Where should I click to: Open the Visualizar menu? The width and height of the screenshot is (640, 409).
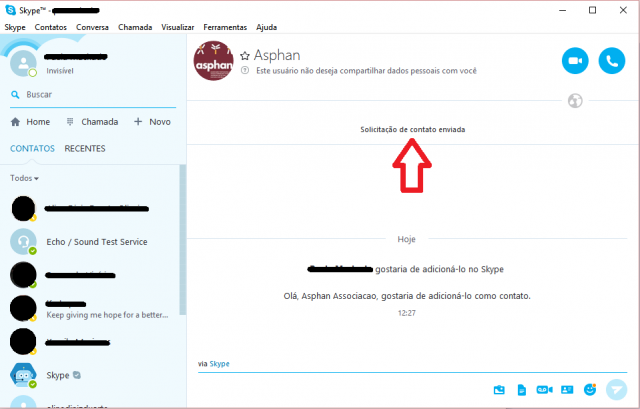point(178,27)
